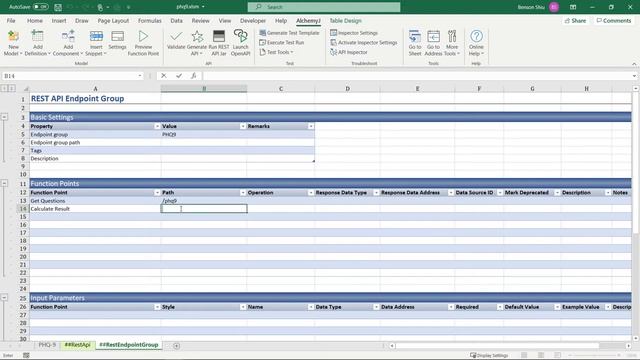Viewport: 640px width, 360px height.
Task: Open the model Settings icon
Action: coord(118,40)
